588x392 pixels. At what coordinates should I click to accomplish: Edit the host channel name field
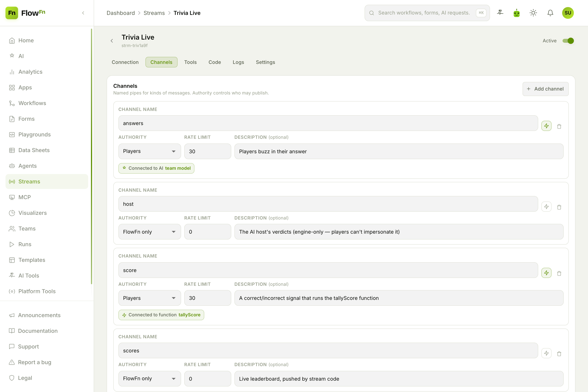(x=328, y=204)
